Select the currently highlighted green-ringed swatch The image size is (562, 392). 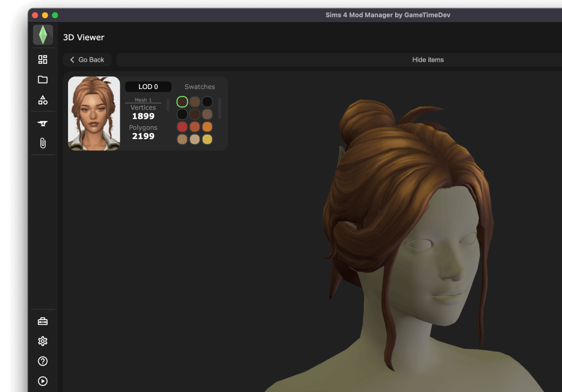click(x=182, y=102)
